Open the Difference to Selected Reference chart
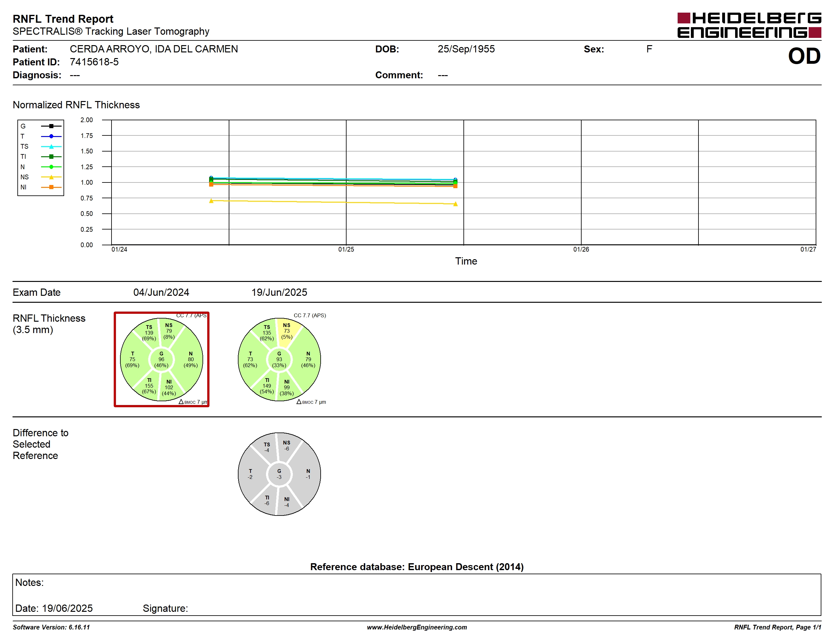Image resolution: width=834 pixels, height=644 pixels. [279, 474]
